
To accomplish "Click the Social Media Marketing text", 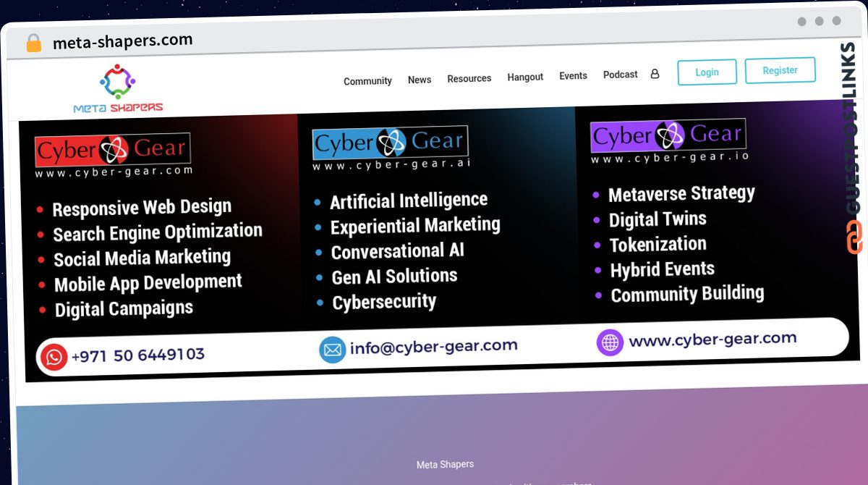I will pyautogui.click(x=142, y=258).
